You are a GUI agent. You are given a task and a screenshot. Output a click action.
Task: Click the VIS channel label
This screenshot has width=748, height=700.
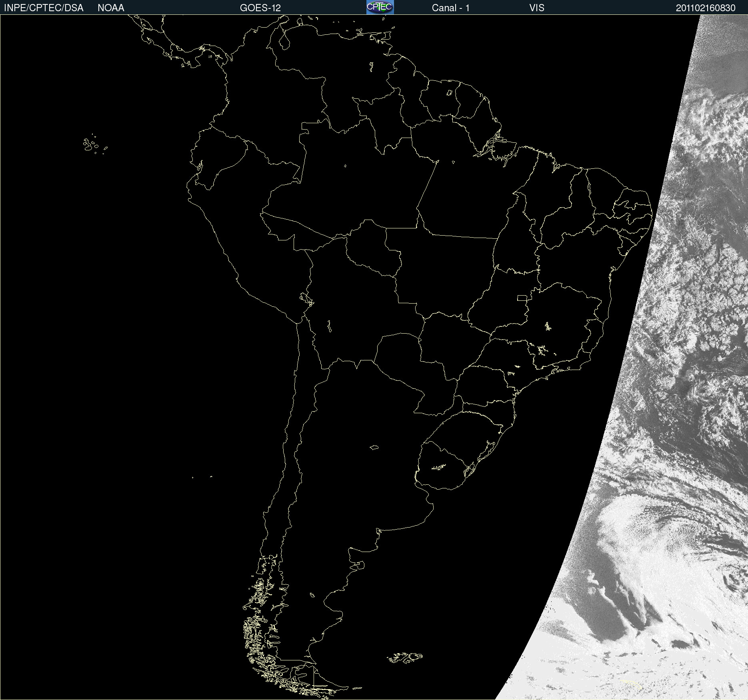click(x=537, y=8)
